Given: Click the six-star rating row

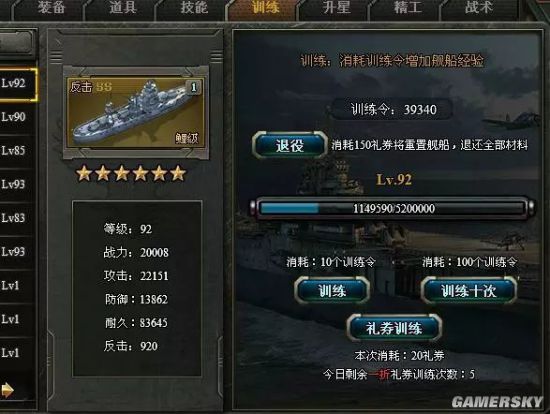Looking at the screenshot, I should click(x=131, y=173).
